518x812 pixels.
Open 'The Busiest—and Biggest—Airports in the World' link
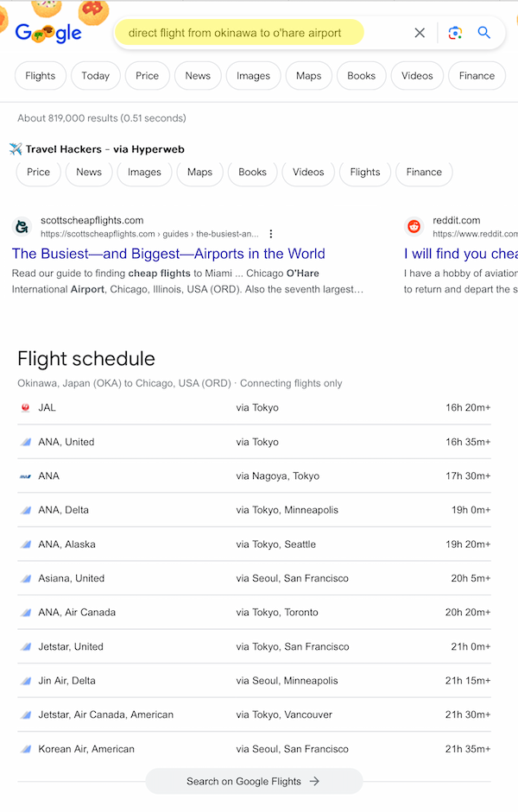(168, 254)
